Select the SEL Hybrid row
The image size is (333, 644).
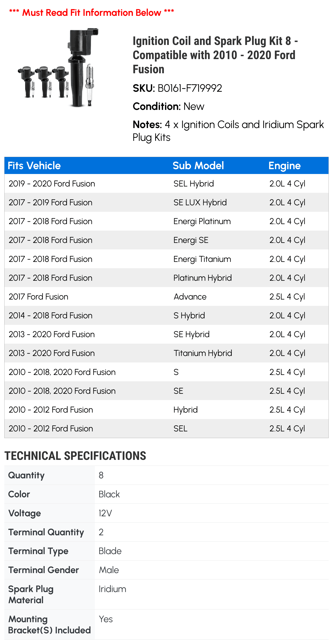tap(166, 183)
